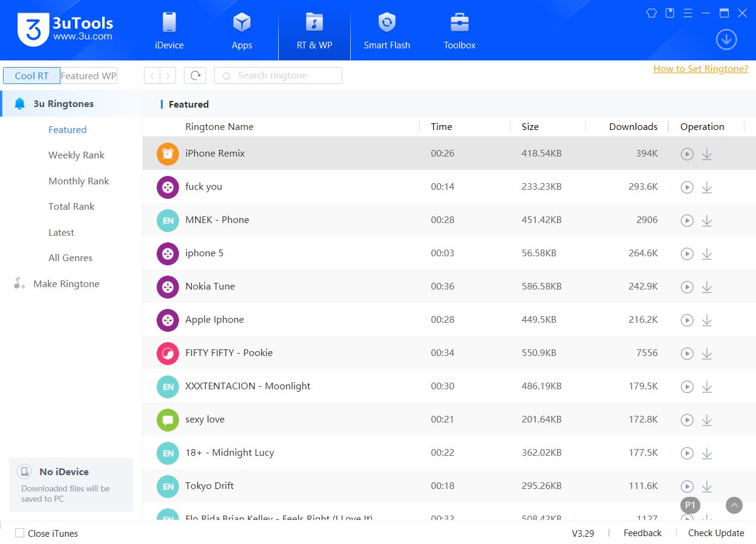756x544 pixels.
Task: Click the Feedback link
Action: pyautogui.click(x=642, y=533)
